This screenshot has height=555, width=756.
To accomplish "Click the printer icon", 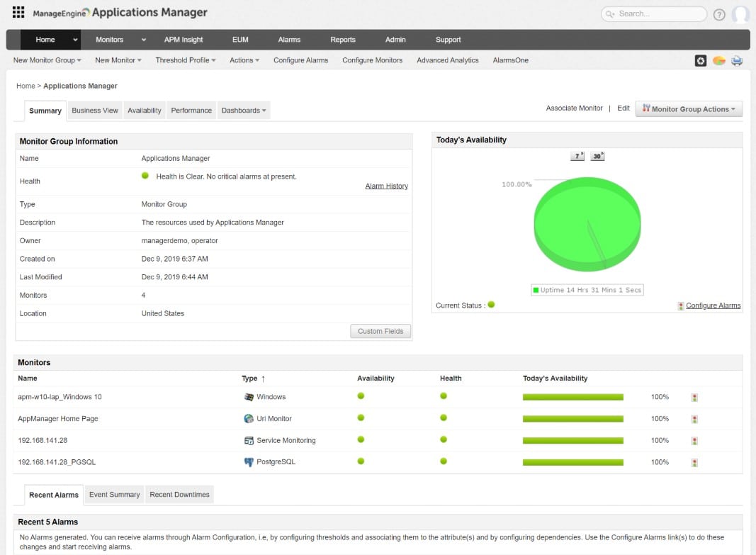I will (x=737, y=60).
